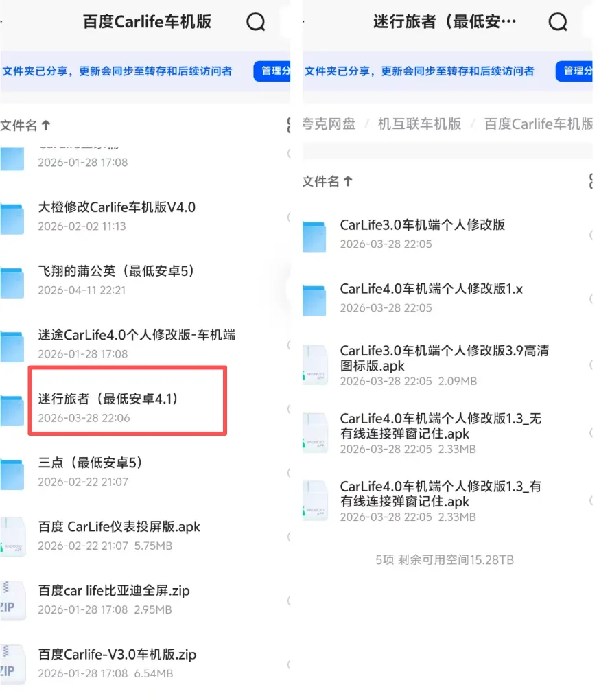The height and width of the screenshot is (700, 599).
Task: Select the name 大橙修改Carlife车机版V4.0
Action: 117,207
